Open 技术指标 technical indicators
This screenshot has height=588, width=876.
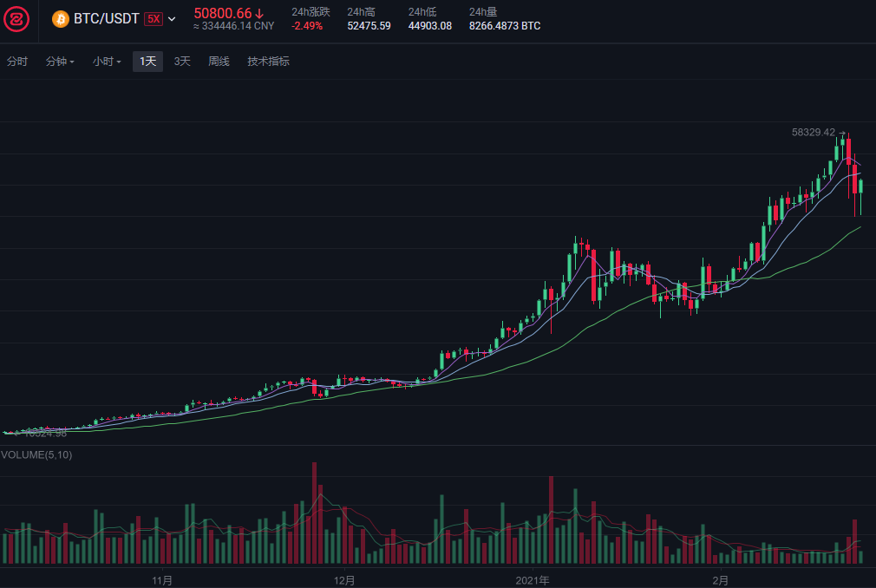tap(268, 62)
